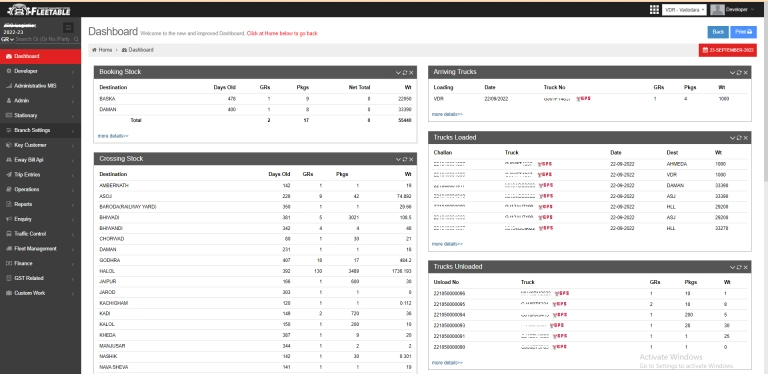The image size is (768, 374).
Task: Expand the Fleet Management menu arrow
Action: [x=73, y=249]
